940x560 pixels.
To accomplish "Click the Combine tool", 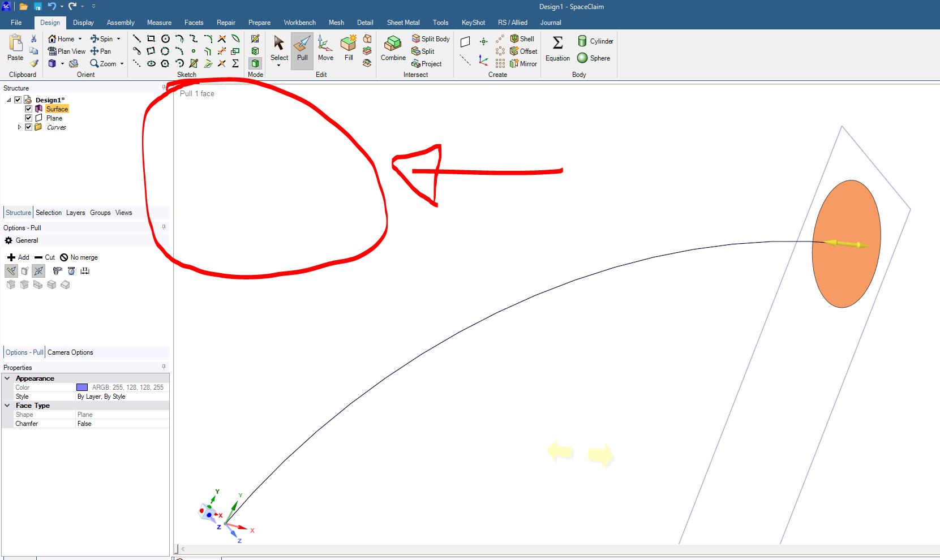I will [393, 50].
